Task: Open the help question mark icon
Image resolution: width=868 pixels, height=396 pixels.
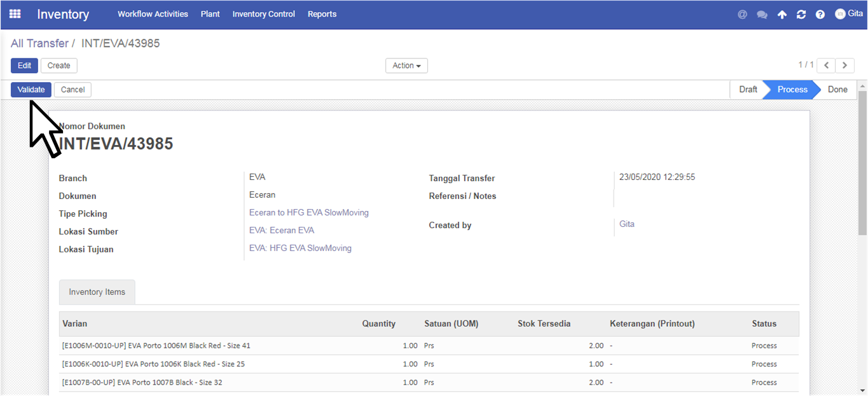Action: click(x=820, y=14)
